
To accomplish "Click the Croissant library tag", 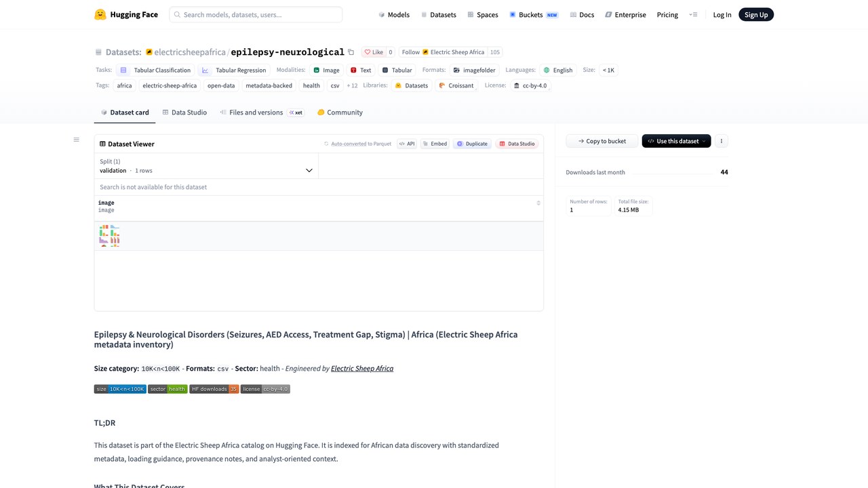I will (x=456, y=85).
